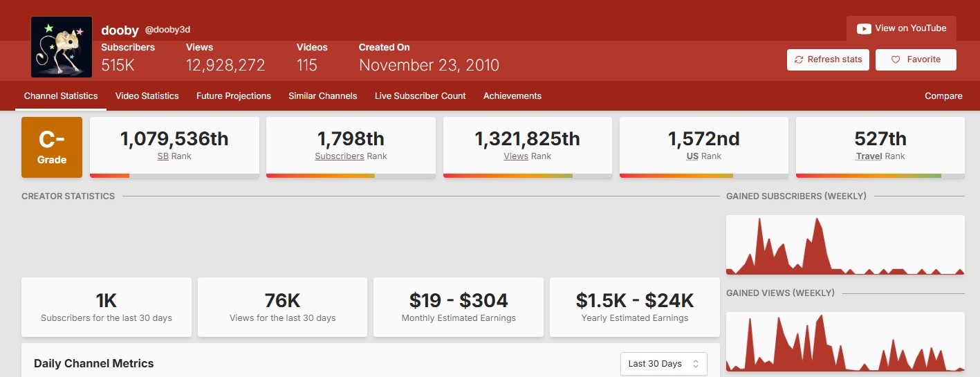The width and height of the screenshot is (980, 377).
Task: Open the dooby channel avatar image
Action: click(62, 47)
